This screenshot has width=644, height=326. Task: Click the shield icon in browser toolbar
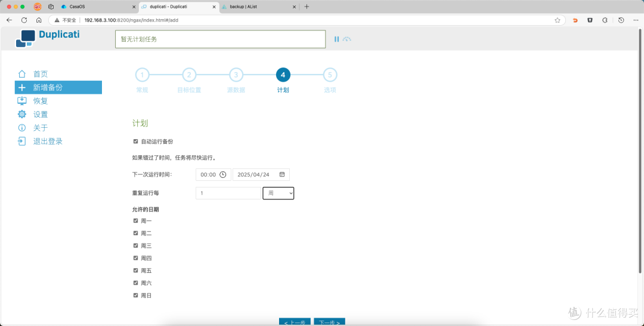590,20
